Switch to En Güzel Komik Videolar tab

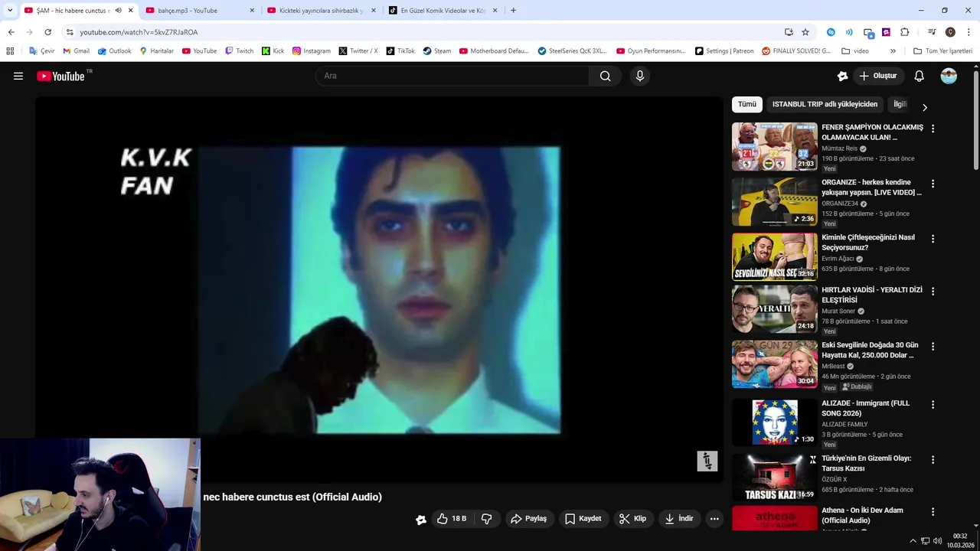coord(443,11)
